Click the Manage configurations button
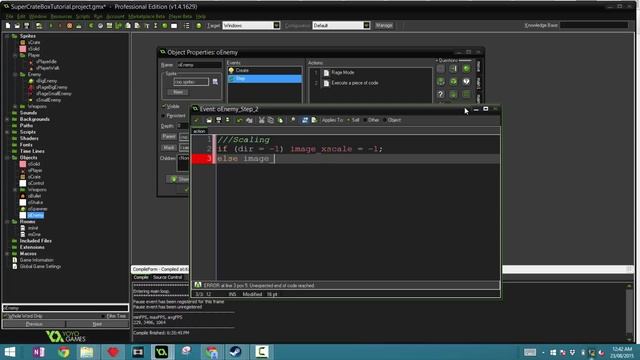 (384, 25)
